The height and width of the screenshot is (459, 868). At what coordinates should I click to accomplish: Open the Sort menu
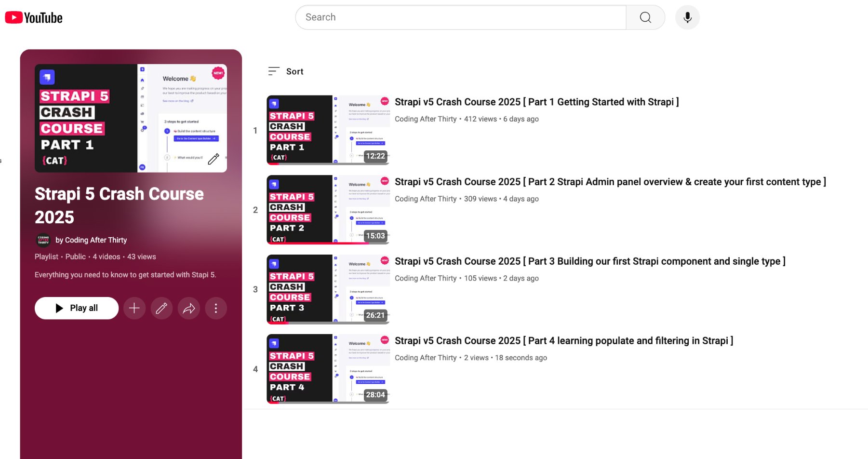tap(286, 71)
